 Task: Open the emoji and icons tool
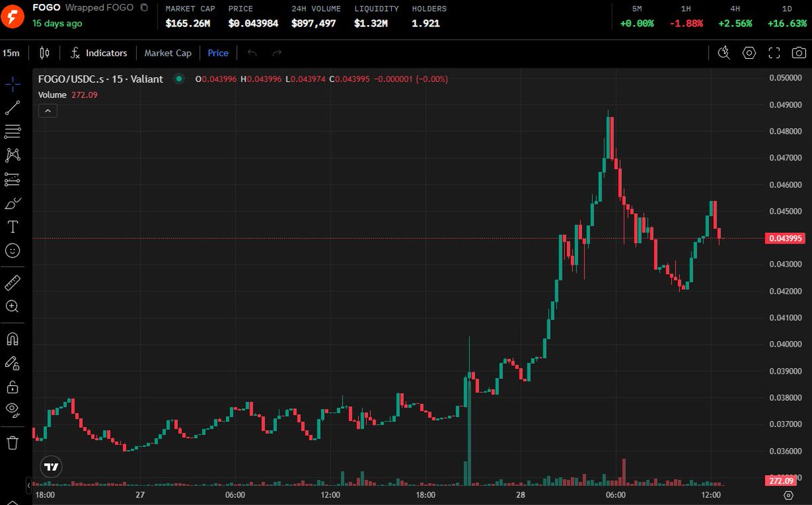coord(12,250)
